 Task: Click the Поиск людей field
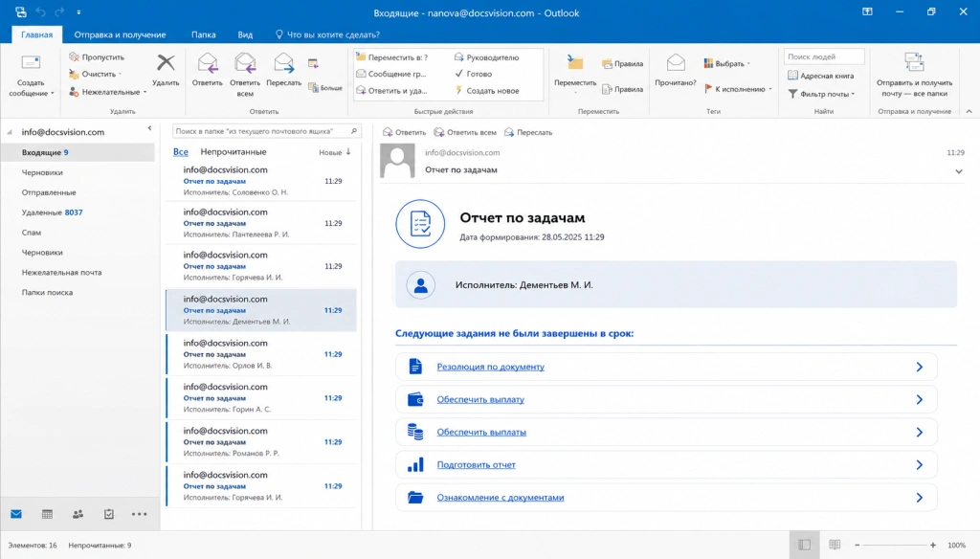pos(824,56)
